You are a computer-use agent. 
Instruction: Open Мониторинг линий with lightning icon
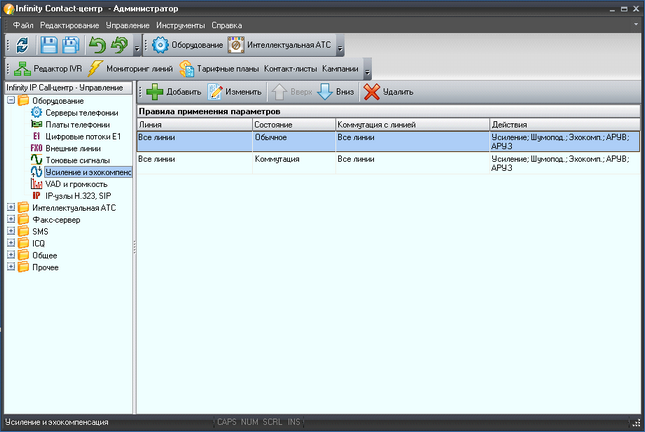click(130, 69)
